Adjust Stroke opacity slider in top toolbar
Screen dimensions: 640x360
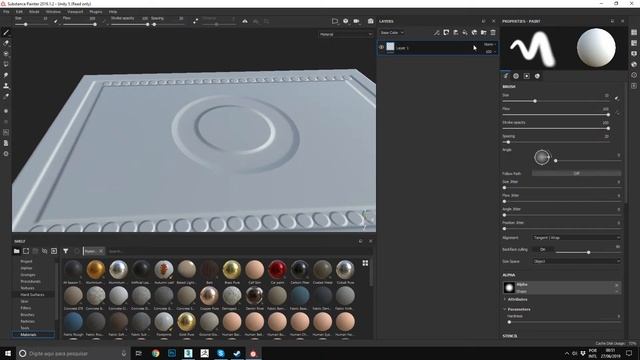[130, 24]
